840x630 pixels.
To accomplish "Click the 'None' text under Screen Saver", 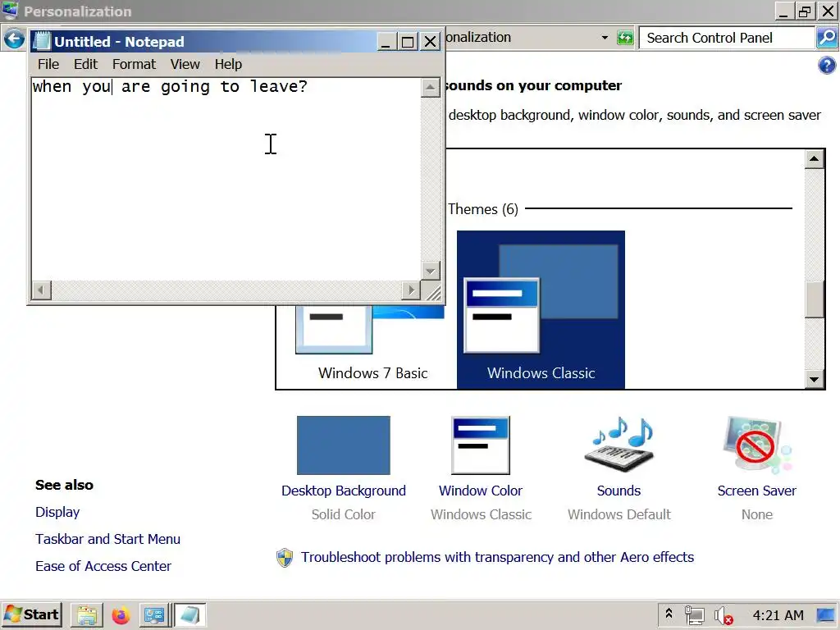I will coord(757,515).
